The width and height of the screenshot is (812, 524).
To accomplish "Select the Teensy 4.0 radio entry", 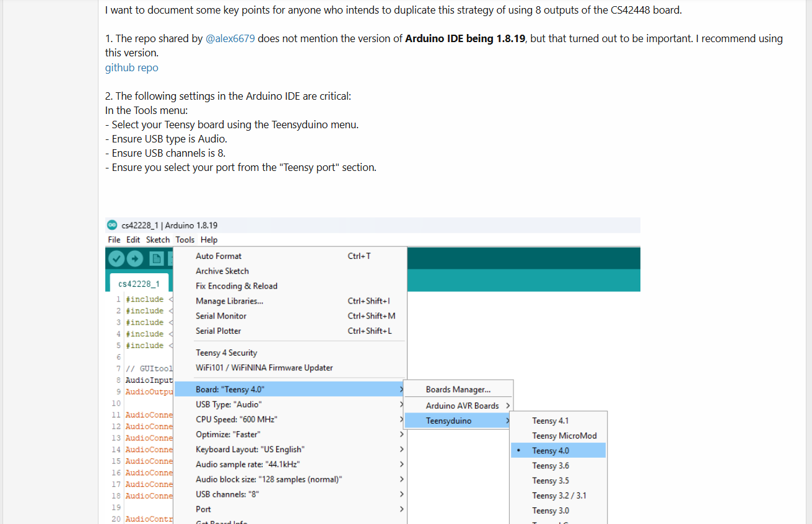I will (550, 451).
